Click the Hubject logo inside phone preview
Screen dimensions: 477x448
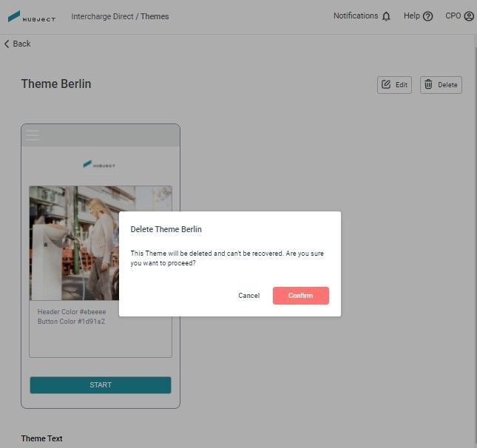pyautogui.click(x=99, y=165)
